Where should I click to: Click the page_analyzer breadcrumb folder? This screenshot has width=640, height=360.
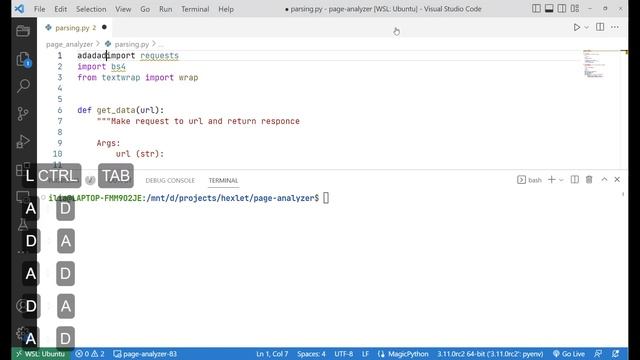pyautogui.click(x=69, y=44)
